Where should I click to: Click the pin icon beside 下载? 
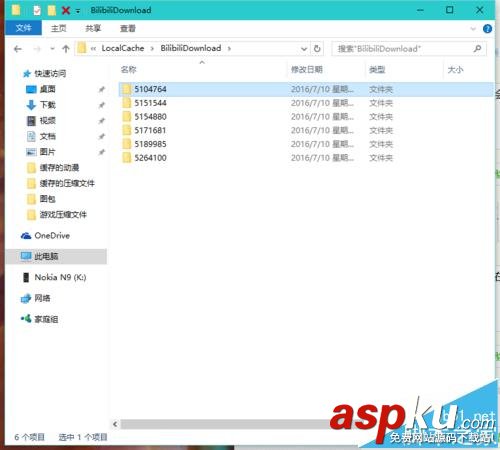coord(102,105)
